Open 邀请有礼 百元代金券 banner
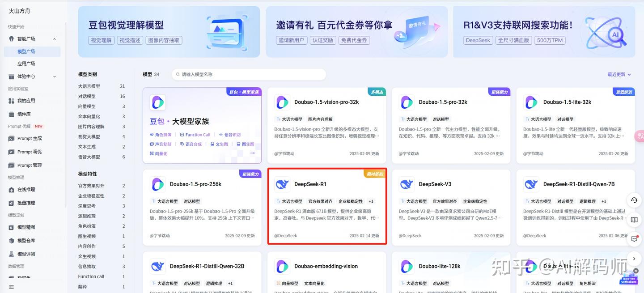The width and height of the screenshot is (644, 293). click(357, 32)
